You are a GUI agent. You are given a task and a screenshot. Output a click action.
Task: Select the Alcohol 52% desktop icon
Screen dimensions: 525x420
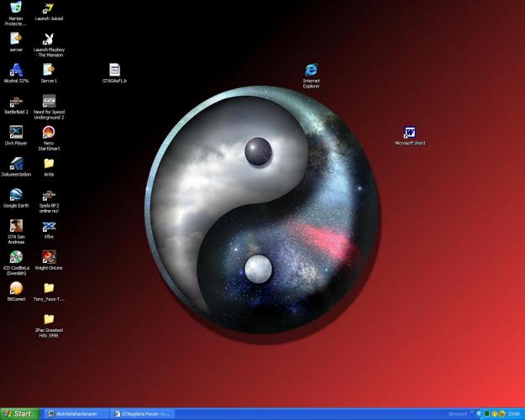pos(16,70)
